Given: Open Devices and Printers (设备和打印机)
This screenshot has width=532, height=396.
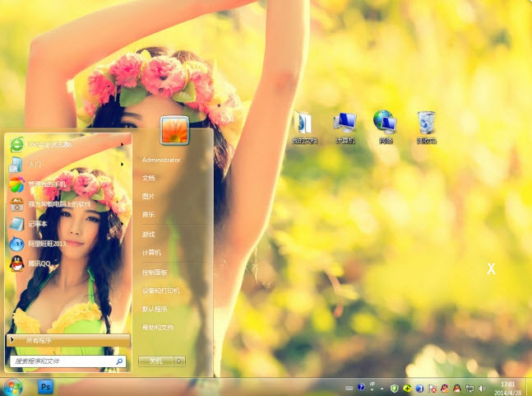Looking at the screenshot, I should pyautogui.click(x=160, y=291).
